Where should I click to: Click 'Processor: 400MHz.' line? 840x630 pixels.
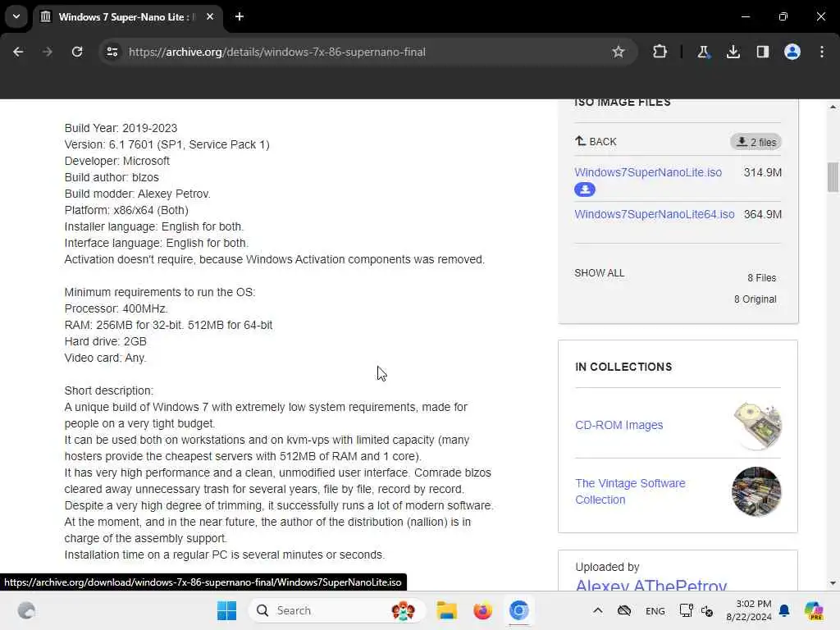[x=116, y=308]
